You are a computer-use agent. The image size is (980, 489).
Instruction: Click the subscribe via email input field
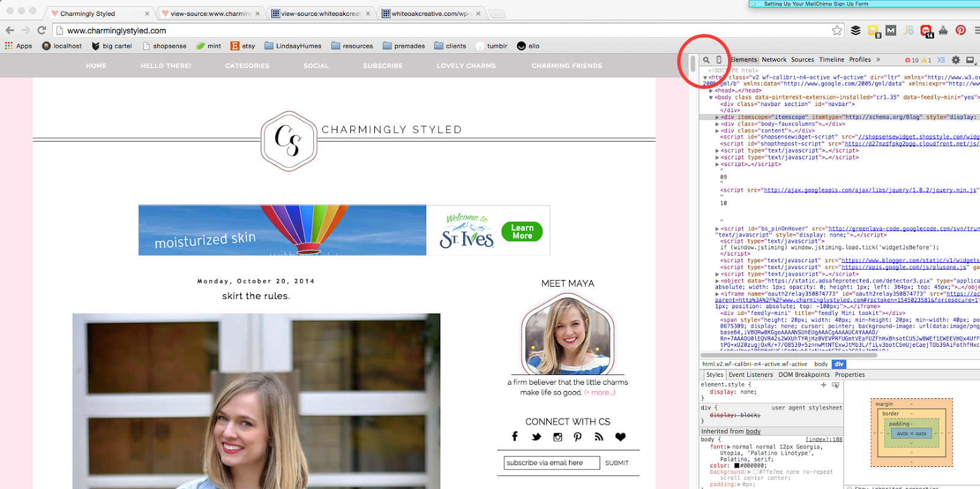[551, 463]
